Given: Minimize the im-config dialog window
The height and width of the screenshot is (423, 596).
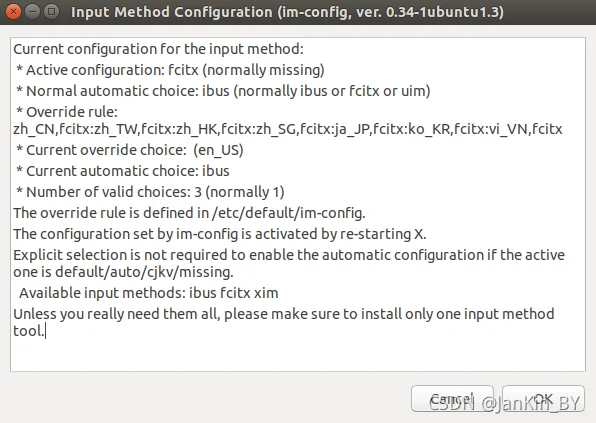Looking at the screenshot, I should click(x=32, y=12).
